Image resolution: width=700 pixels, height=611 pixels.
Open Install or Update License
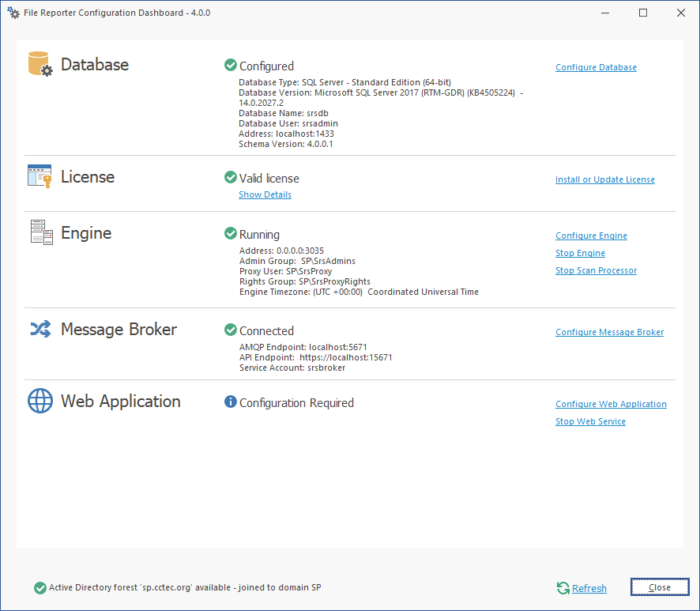pyautogui.click(x=604, y=179)
